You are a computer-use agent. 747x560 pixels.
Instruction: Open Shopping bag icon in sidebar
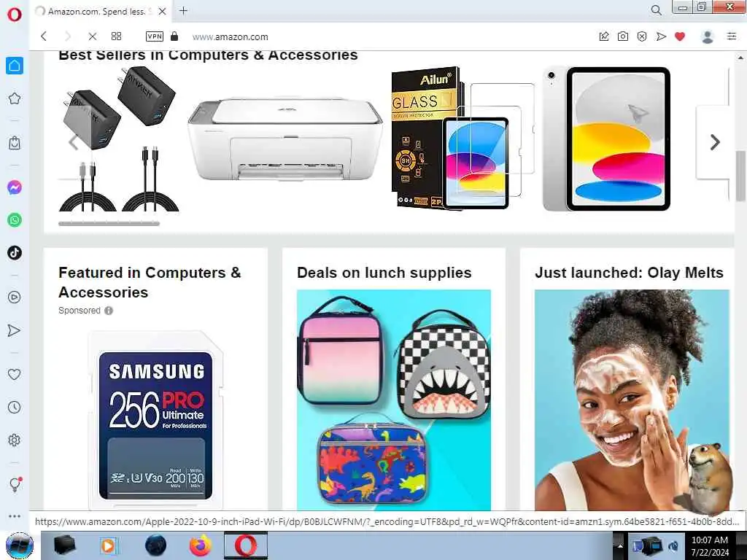[x=15, y=143]
